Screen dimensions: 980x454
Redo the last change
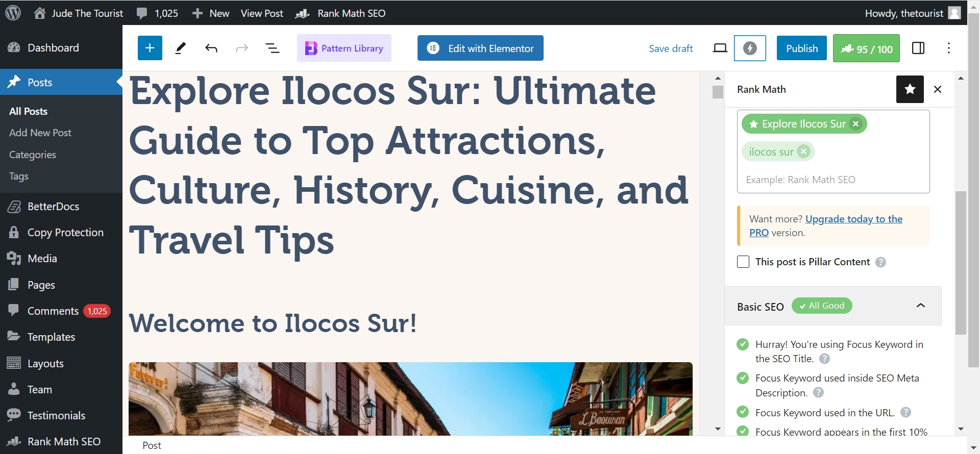[x=242, y=48]
